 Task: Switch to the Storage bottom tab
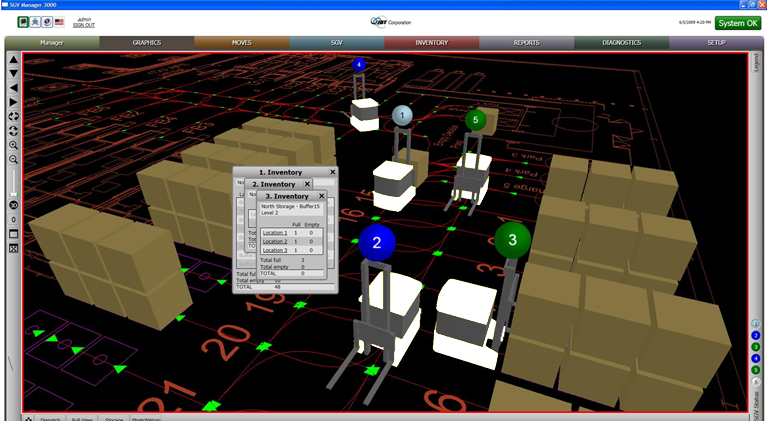tap(115, 418)
